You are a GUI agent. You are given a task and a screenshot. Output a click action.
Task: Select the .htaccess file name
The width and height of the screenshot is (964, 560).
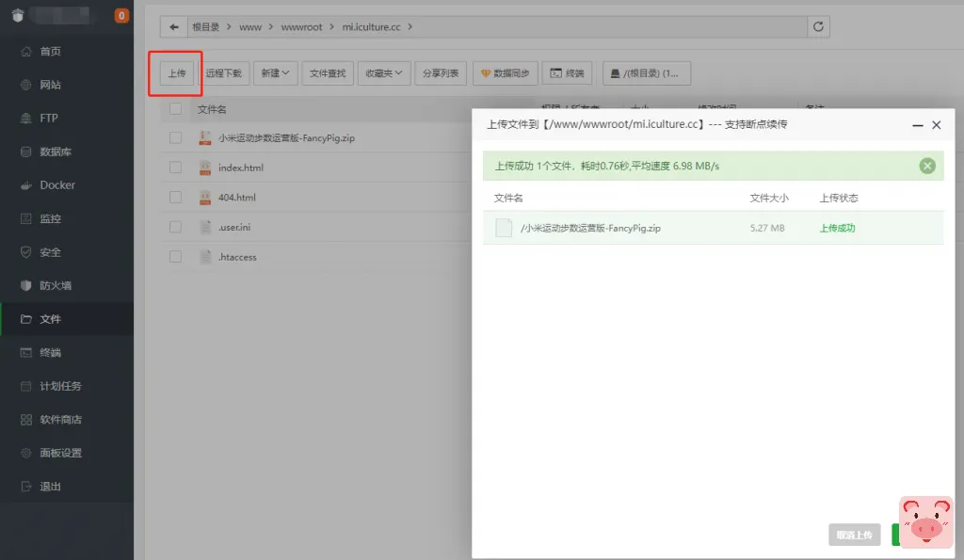pyautogui.click(x=237, y=257)
